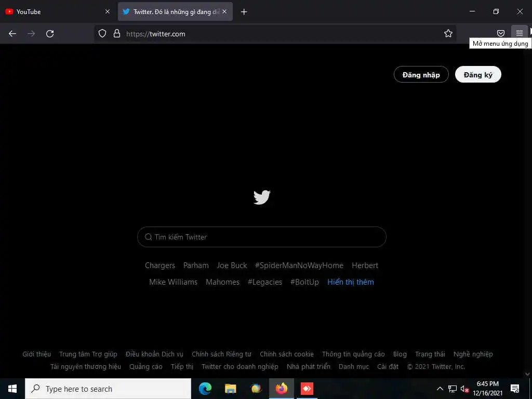The height and width of the screenshot is (399, 532).
Task: Click the taskbar search box
Action: tap(108, 389)
